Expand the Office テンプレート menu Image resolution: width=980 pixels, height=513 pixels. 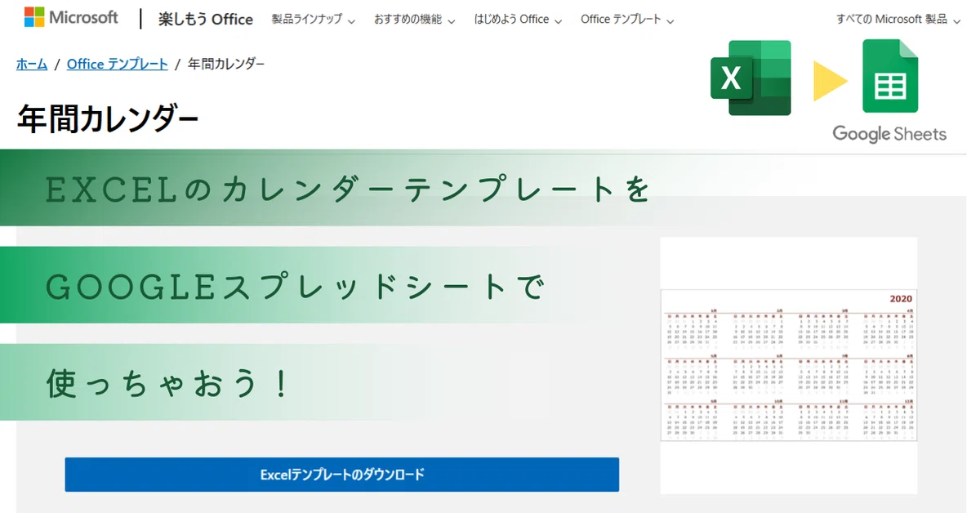[627, 20]
